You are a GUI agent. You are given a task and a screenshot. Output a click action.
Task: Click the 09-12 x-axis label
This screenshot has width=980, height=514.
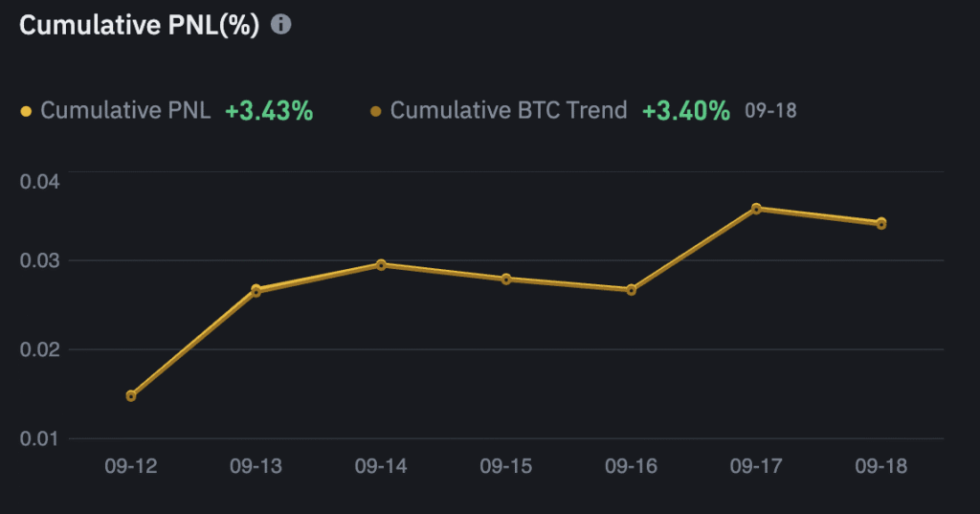(x=130, y=466)
